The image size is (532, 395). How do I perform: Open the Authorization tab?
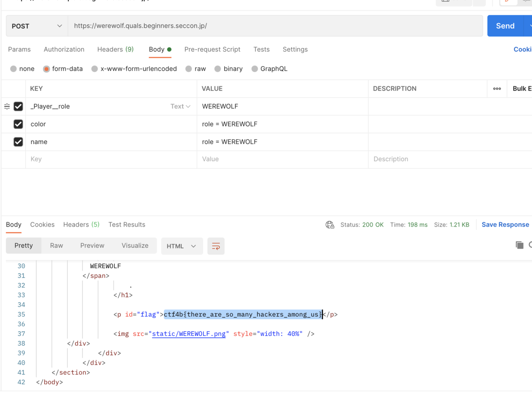coord(64,49)
